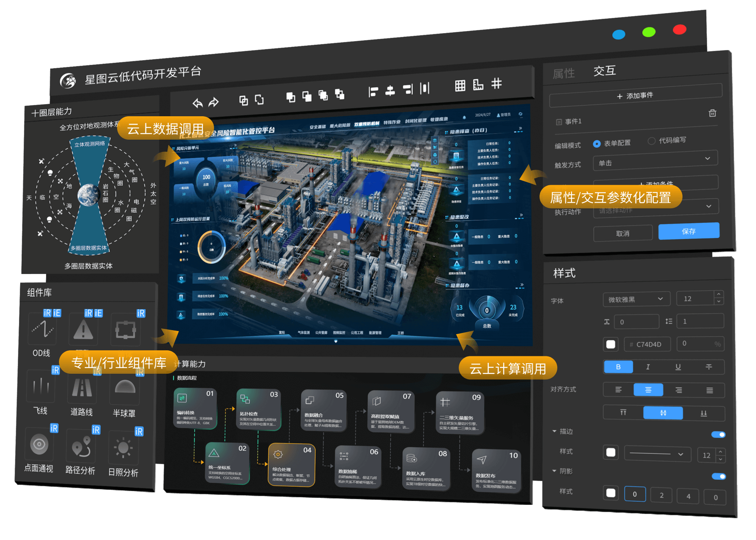This screenshot has height=540, width=756.
Task: Click the redo arrow in the toolbar
Action: [214, 102]
